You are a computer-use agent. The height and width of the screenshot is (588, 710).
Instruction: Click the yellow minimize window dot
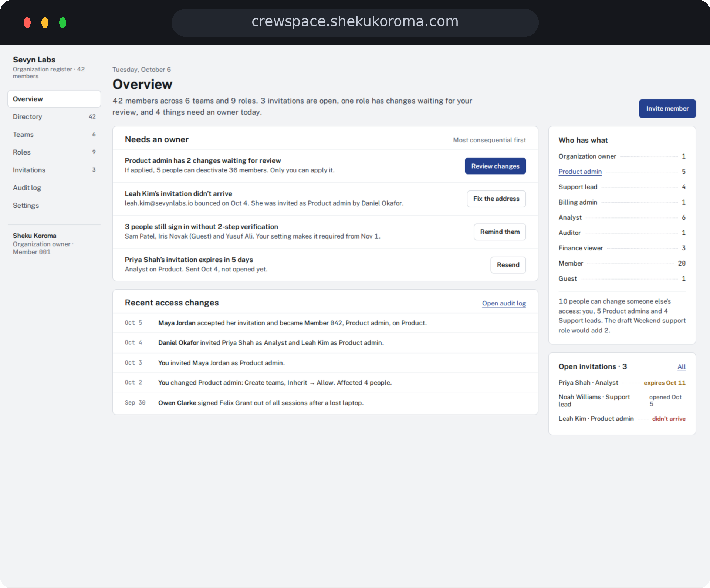pyautogui.click(x=45, y=23)
